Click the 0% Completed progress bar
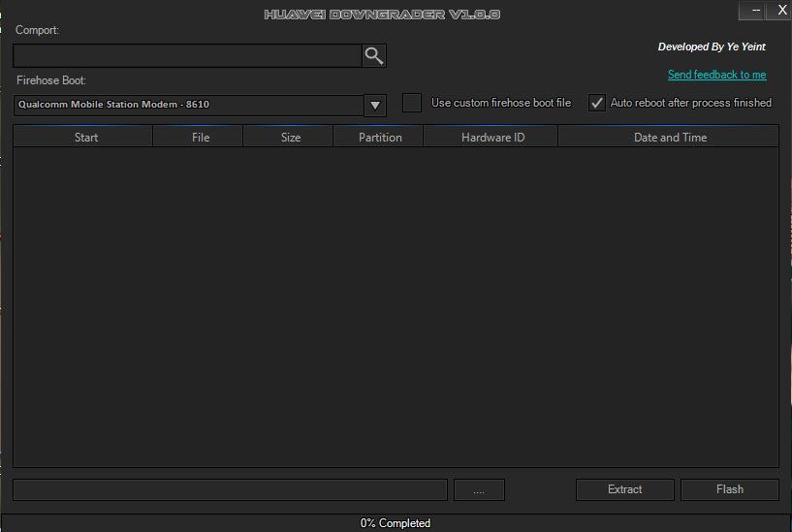 pos(396,523)
